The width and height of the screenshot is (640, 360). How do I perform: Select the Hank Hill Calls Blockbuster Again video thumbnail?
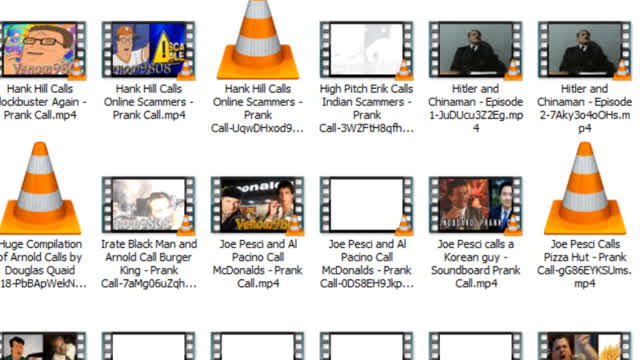tap(42, 50)
